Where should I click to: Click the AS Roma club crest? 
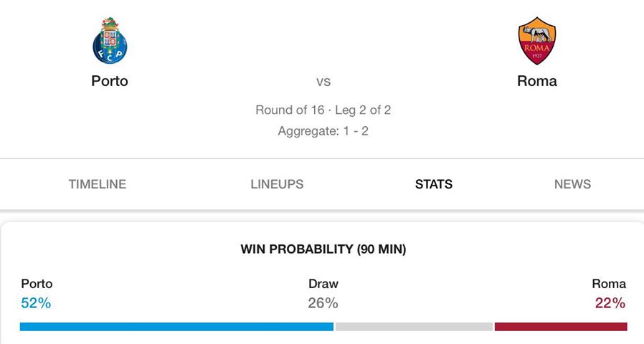[x=537, y=41]
